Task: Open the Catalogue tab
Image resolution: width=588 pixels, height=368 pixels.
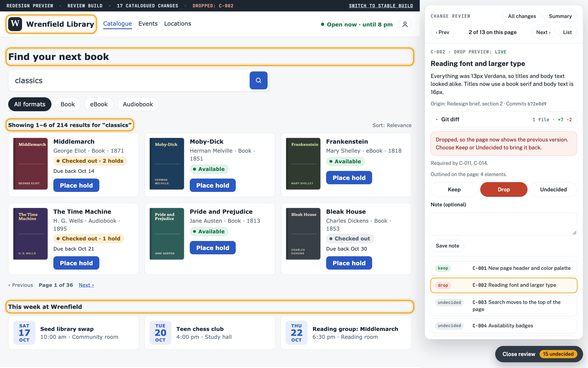Action: click(x=117, y=24)
